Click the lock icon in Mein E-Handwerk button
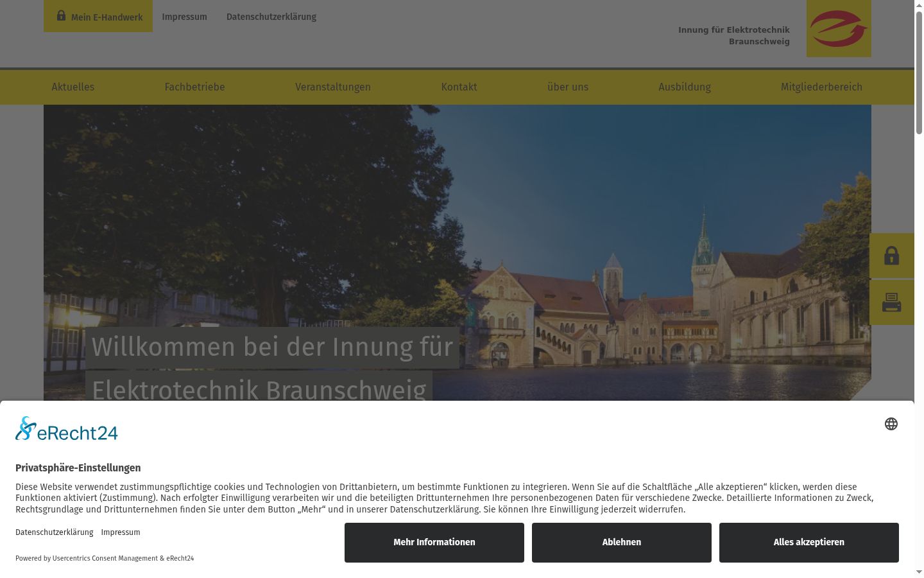924x578 pixels. (61, 15)
